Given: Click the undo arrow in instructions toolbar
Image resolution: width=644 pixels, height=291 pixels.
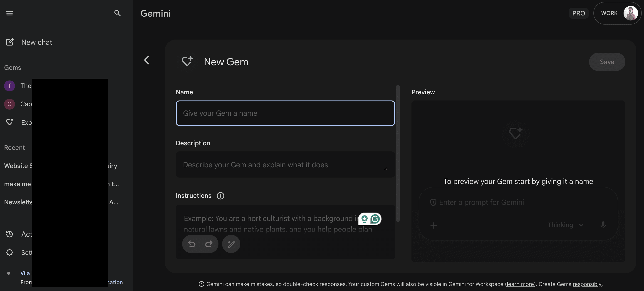Looking at the screenshot, I should [192, 244].
